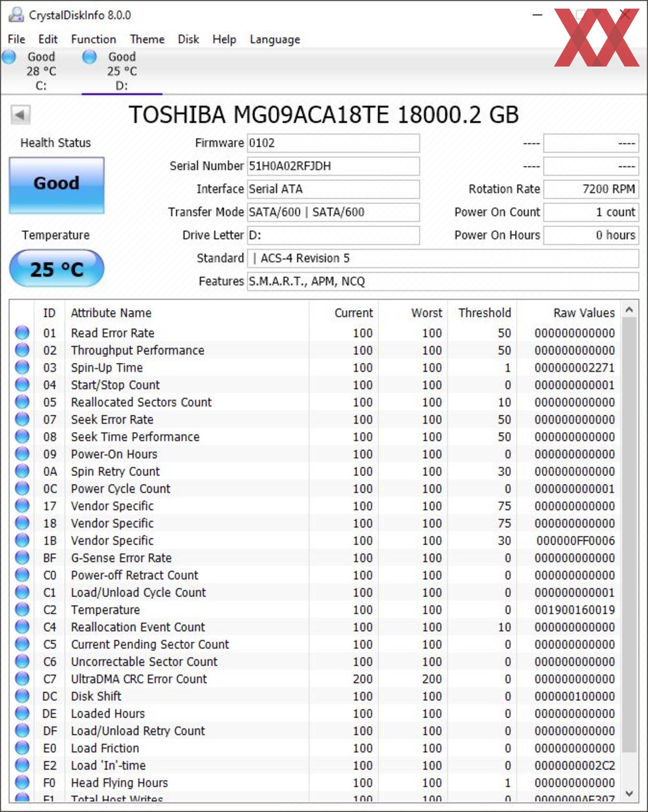This screenshot has width=648, height=812.
Task: Click status icon for Load/Unload Cycle Count
Action: click(x=22, y=592)
